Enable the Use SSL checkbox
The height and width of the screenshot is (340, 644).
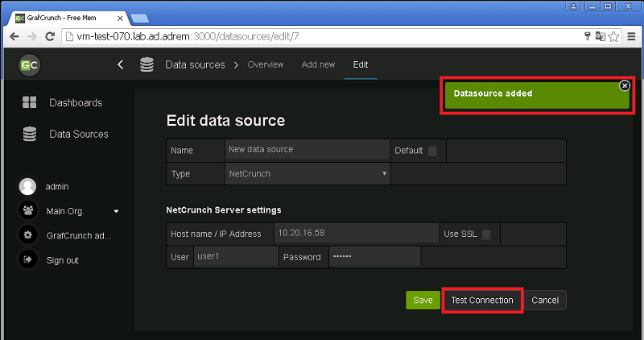pyautogui.click(x=486, y=234)
